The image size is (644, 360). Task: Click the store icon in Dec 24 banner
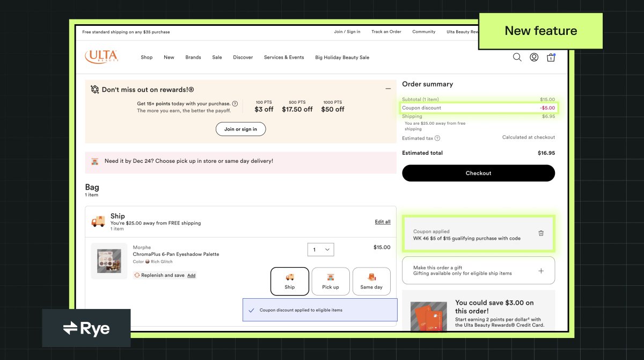pyautogui.click(x=95, y=161)
